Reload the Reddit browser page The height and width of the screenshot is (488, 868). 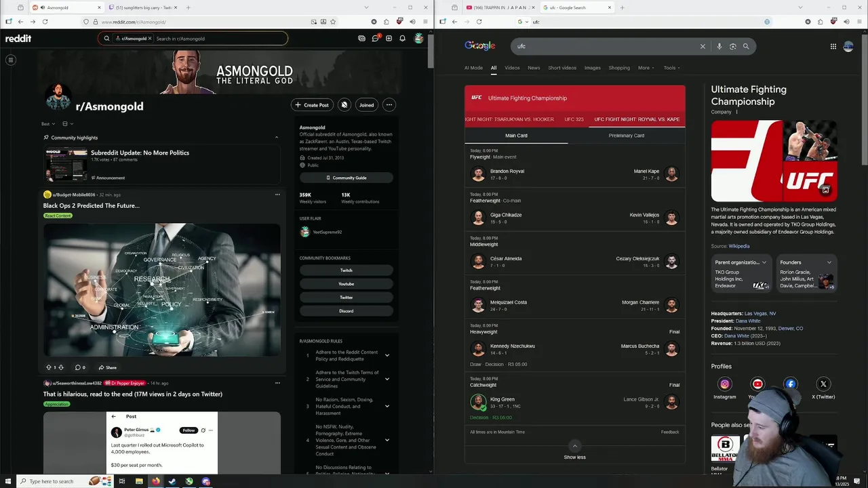(x=45, y=22)
